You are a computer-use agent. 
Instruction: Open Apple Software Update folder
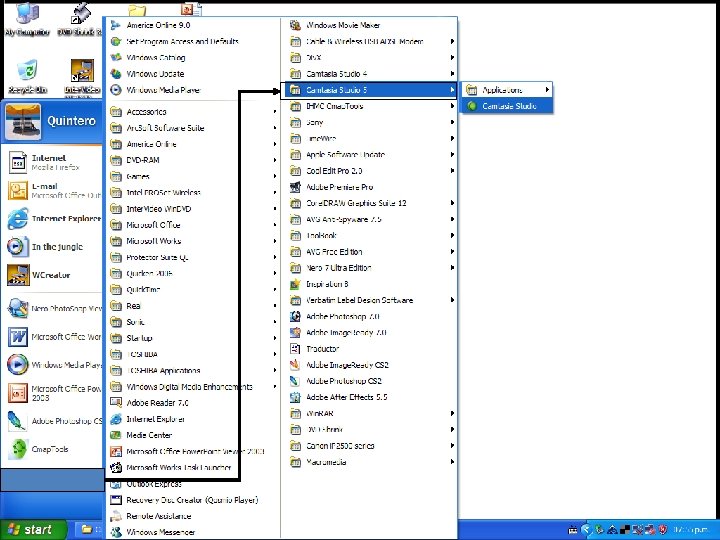click(372, 155)
